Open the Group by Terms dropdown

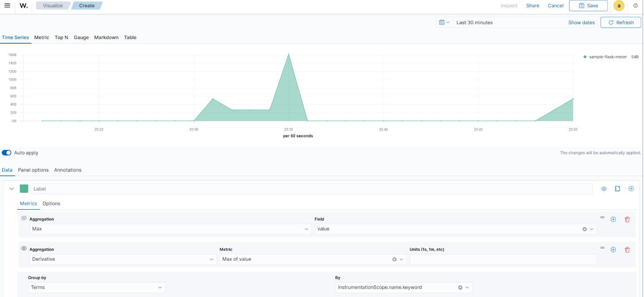[x=97, y=287]
